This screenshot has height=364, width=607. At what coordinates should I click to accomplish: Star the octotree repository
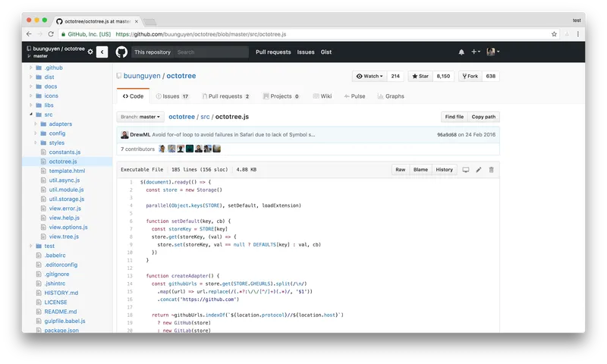(x=420, y=76)
